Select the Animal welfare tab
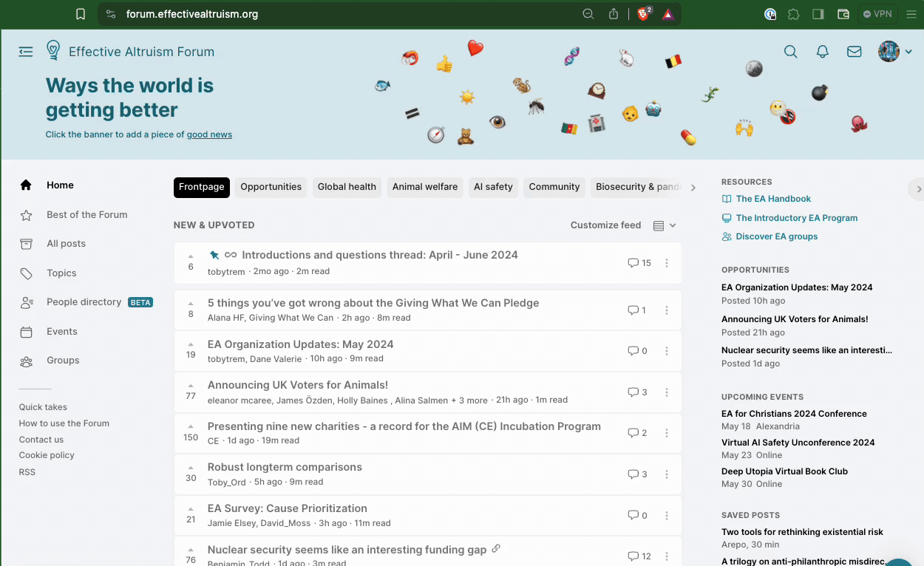The width and height of the screenshot is (924, 566). (425, 187)
